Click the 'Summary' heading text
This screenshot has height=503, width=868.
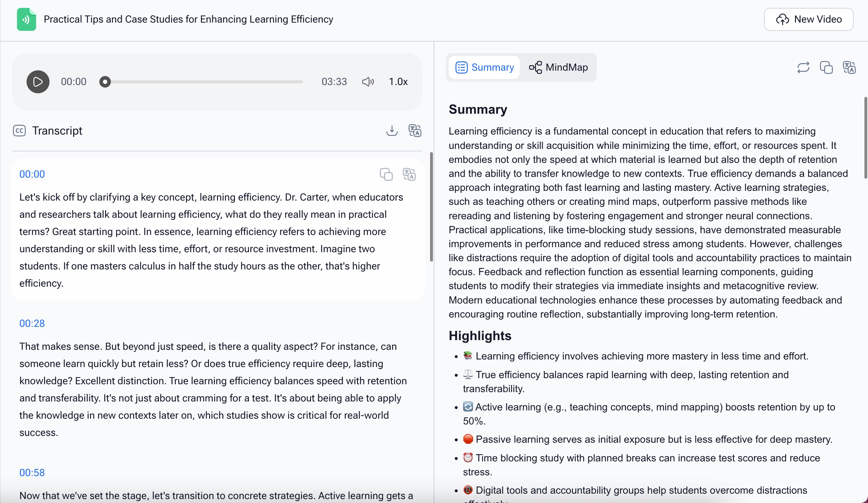coord(478,109)
